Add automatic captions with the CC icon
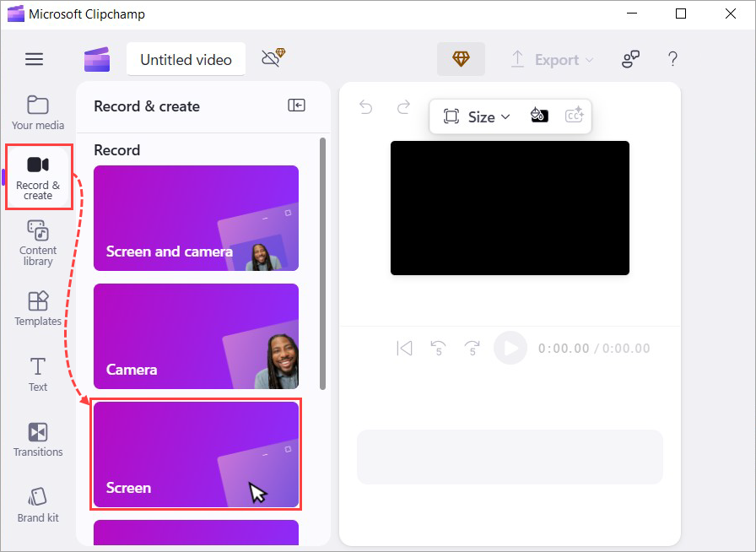Image resolution: width=756 pixels, height=552 pixels. click(x=575, y=115)
